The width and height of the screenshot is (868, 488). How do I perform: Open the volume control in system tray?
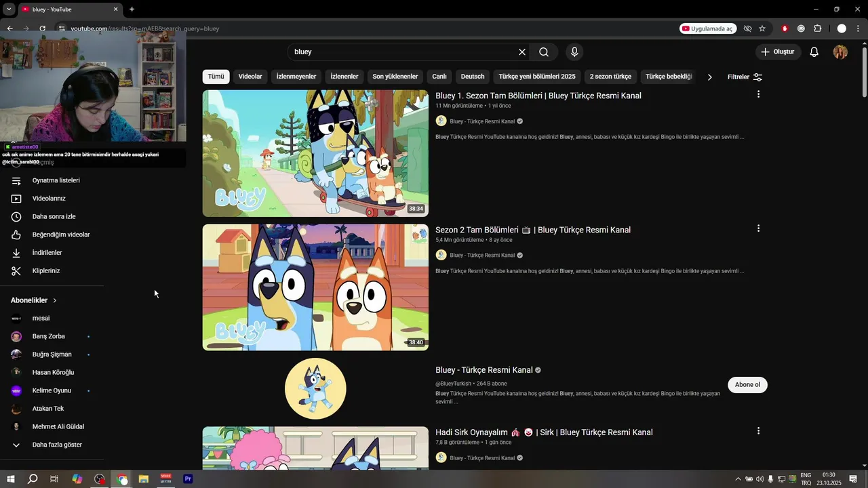pos(759,479)
